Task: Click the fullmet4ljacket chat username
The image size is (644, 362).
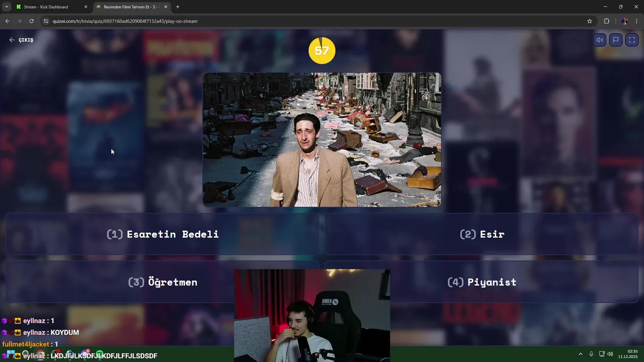Action: 26,344
